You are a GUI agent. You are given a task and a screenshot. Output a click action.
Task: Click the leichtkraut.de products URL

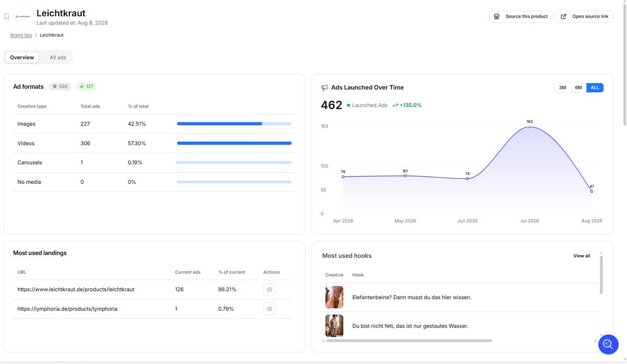[x=76, y=289]
